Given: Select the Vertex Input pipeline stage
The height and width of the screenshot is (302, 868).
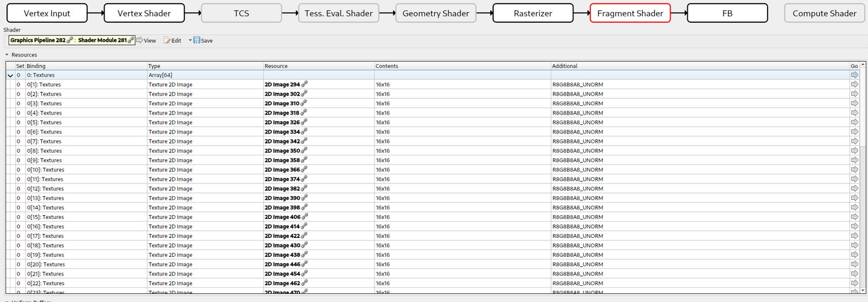Looking at the screenshot, I should tap(47, 13).
